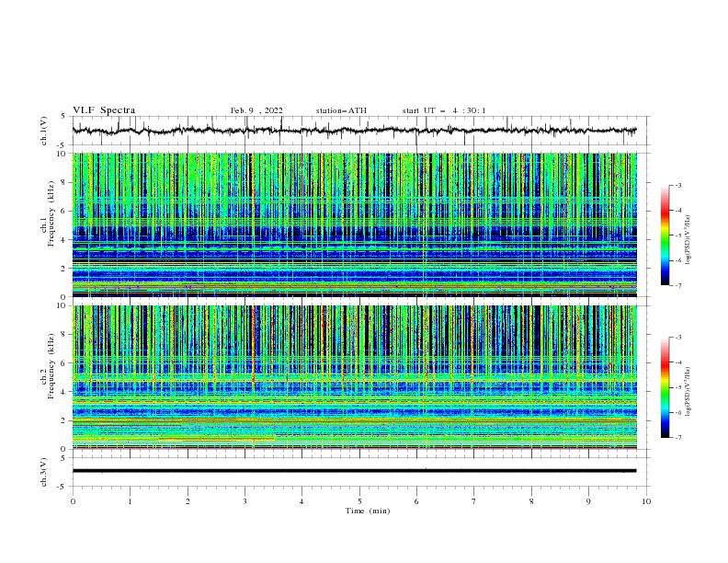Click the time axis tick label '0'
Viewport: 728px width, 563px height.
click(x=73, y=501)
